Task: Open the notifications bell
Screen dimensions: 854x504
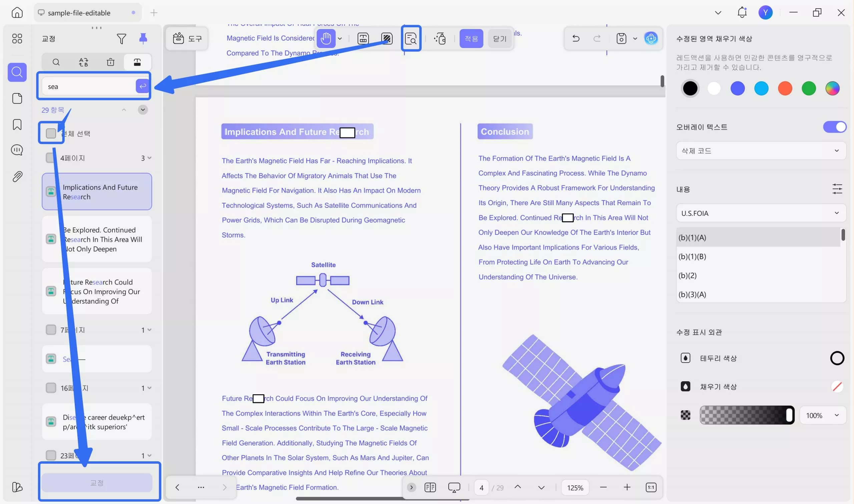Action: [x=742, y=13]
